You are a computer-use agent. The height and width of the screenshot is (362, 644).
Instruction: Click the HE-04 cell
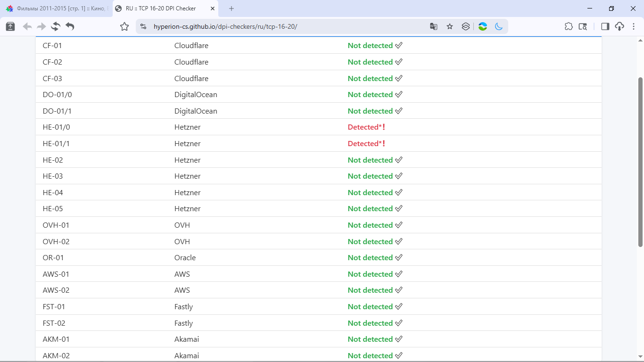tap(53, 193)
